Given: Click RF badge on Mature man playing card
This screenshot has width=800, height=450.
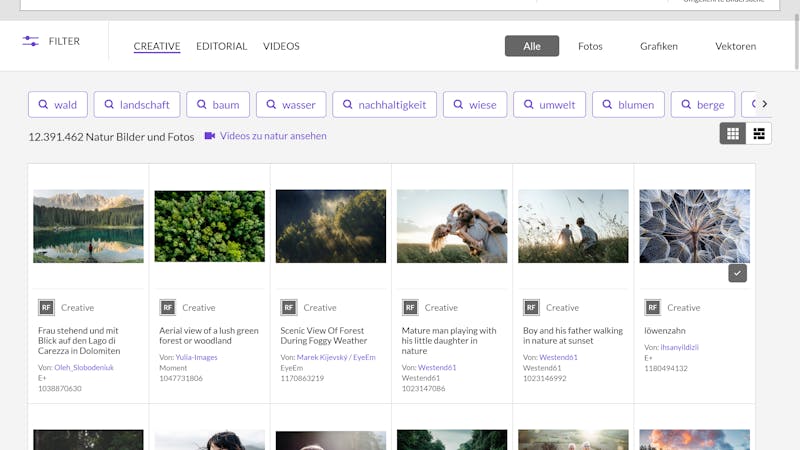Looking at the screenshot, I should [410, 307].
